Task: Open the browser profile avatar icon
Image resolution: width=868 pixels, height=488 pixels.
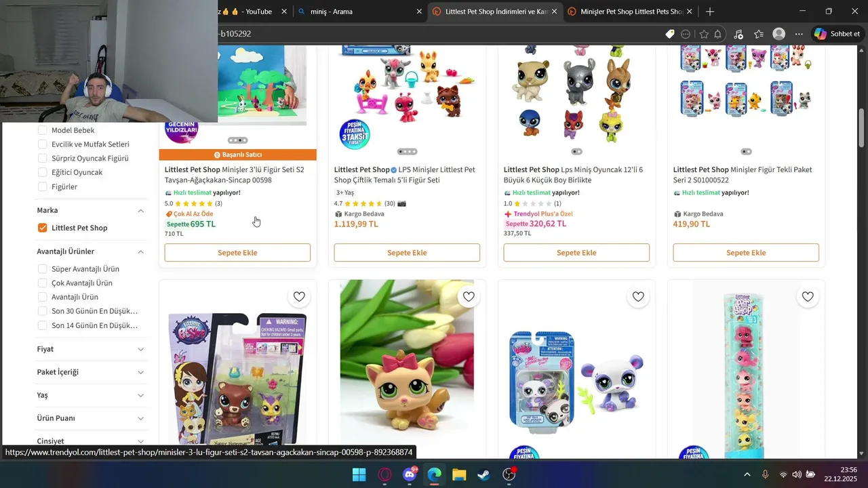Action: [779, 34]
